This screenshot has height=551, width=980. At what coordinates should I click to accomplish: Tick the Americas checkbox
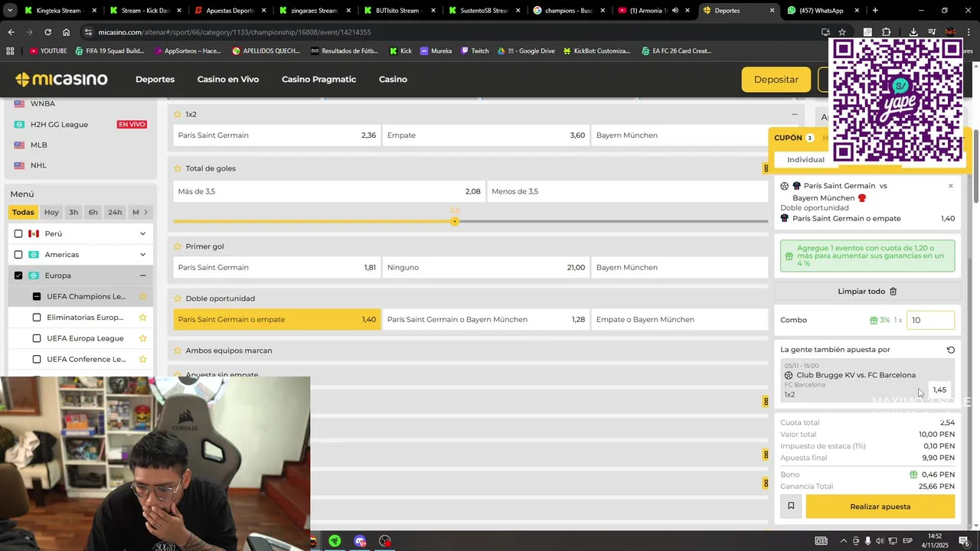pyautogui.click(x=18, y=254)
